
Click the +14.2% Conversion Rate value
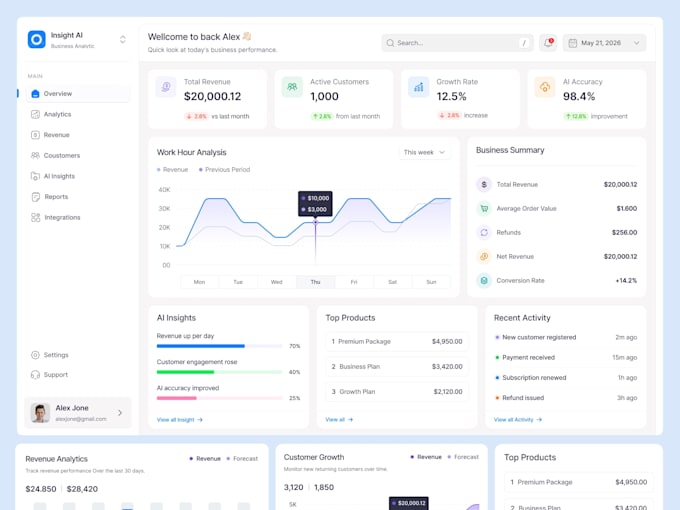626,281
